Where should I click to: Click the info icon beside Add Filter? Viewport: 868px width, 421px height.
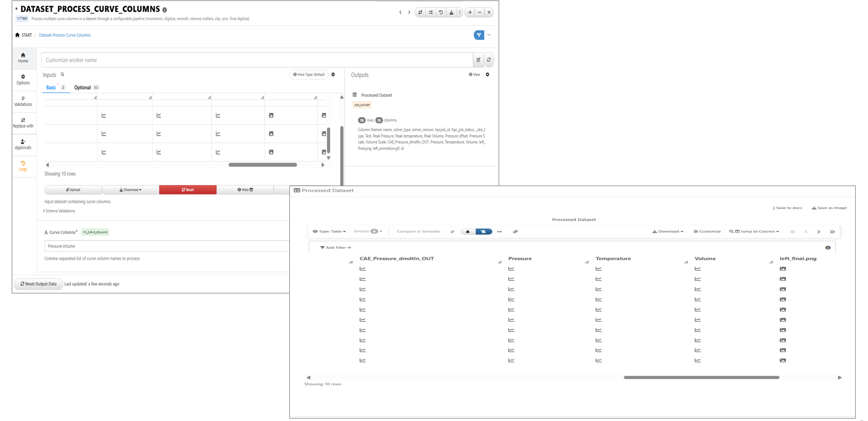tap(828, 247)
